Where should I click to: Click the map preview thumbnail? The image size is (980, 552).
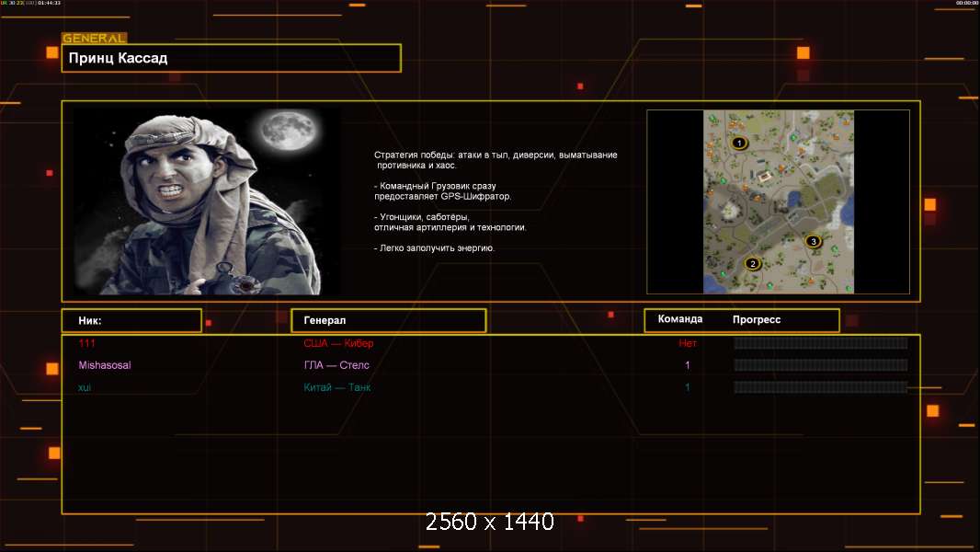[x=778, y=201]
